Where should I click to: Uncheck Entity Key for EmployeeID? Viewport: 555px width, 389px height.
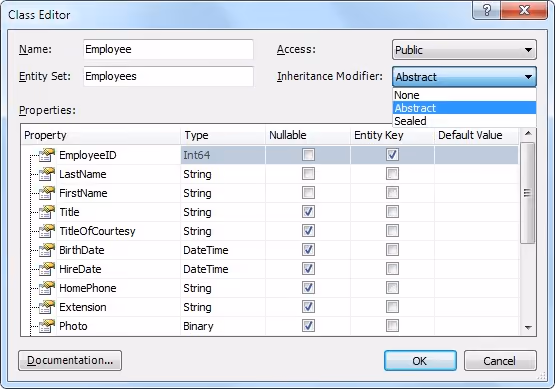[x=392, y=155]
